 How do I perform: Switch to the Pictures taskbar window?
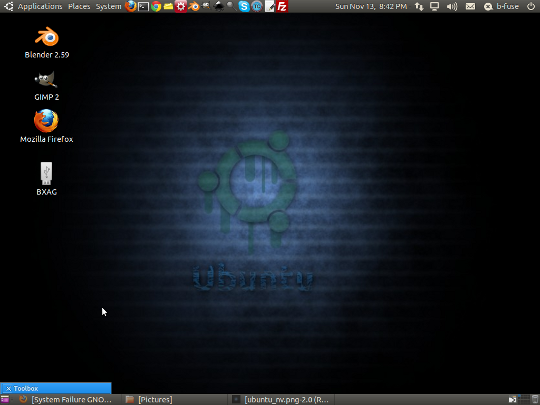tap(174, 399)
